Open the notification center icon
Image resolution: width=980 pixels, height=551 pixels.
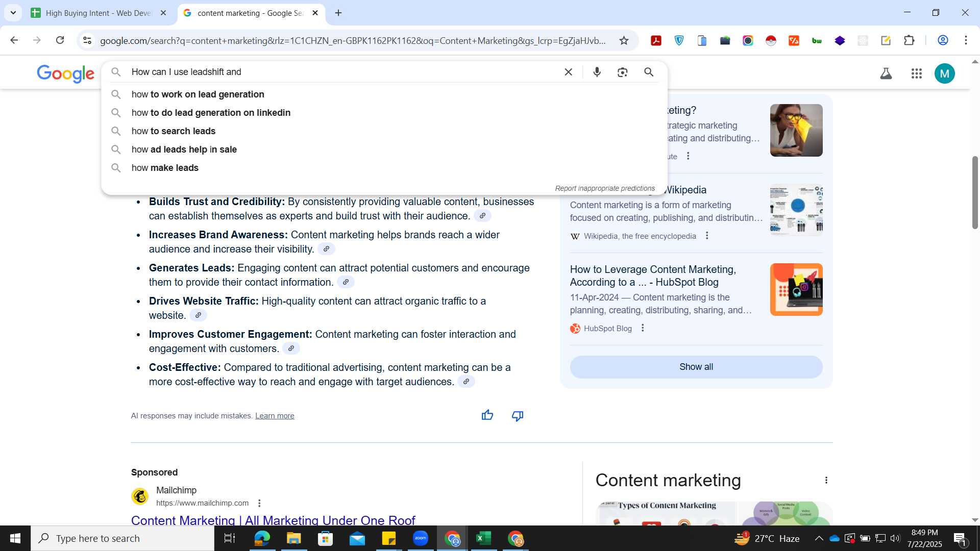960,538
